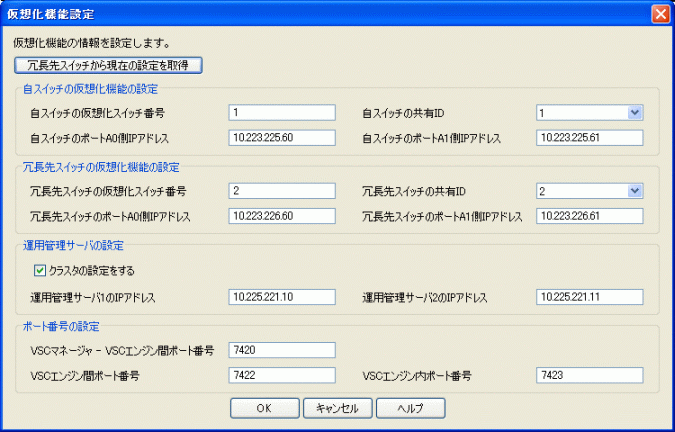Click the OK button

pos(264,408)
